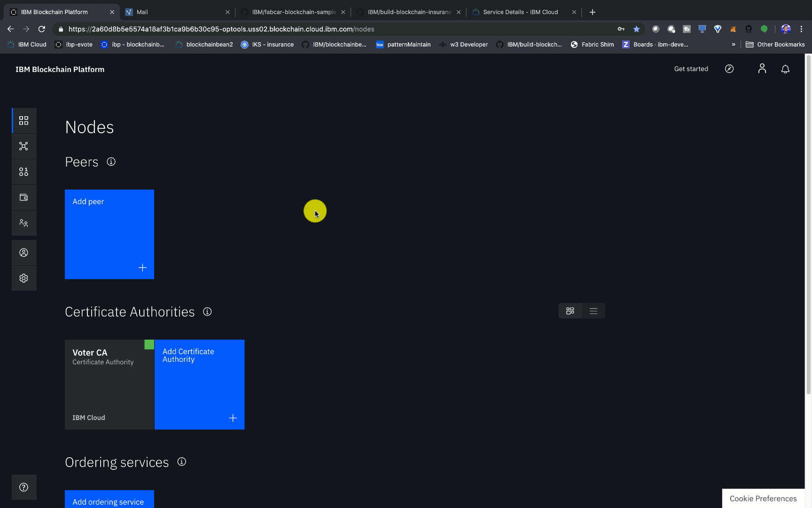Show info tooltip next to Ordering services

coord(182,462)
